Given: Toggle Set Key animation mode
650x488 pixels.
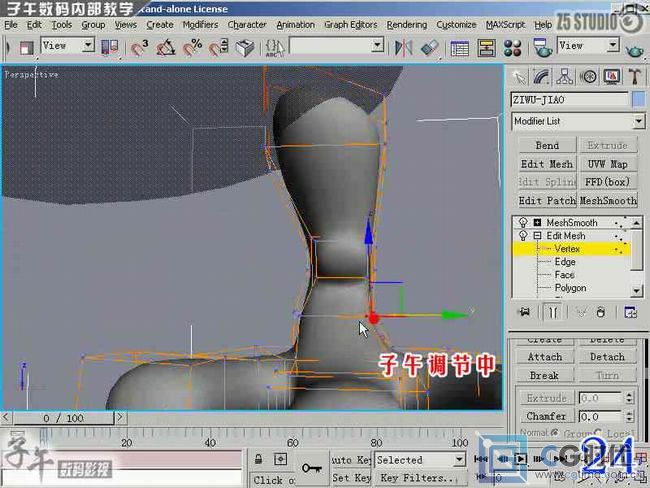Looking at the screenshot, I should pos(352,478).
